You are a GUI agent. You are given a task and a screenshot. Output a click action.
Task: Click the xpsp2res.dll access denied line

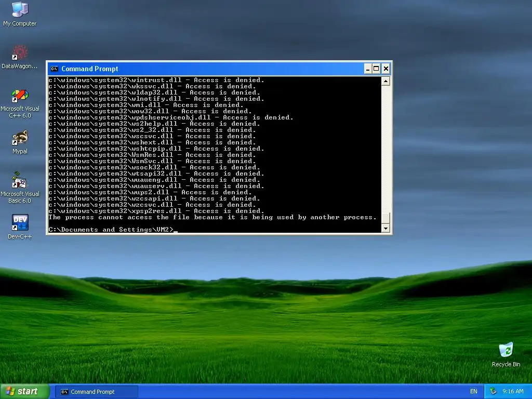pos(156,211)
